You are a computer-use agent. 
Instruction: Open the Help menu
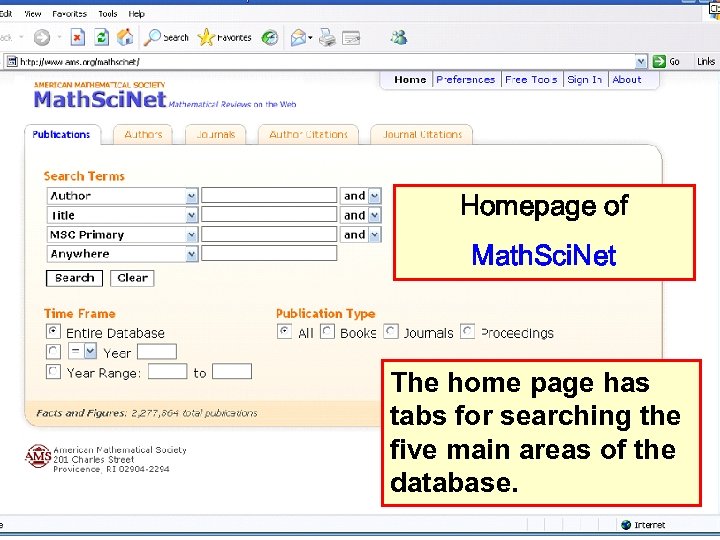136,14
